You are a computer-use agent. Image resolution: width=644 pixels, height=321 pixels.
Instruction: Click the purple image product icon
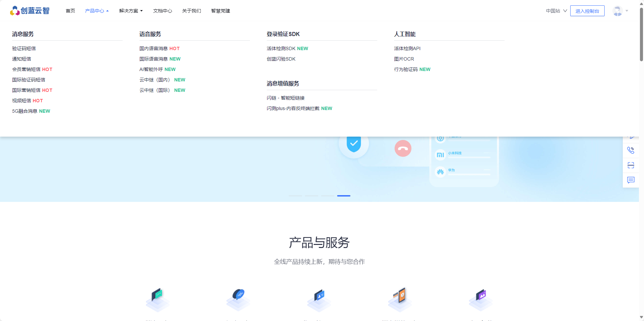pos(481,298)
